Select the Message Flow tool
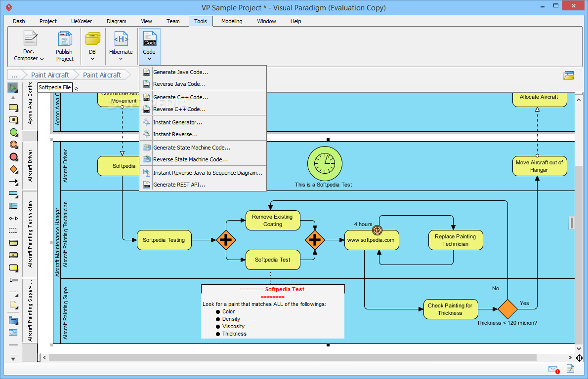The image size is (588, 379). [13, 218]
